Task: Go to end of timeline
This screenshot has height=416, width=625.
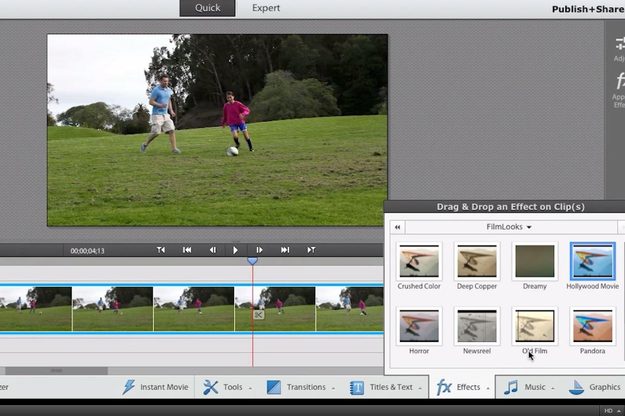Action: (x=311, y=250)
